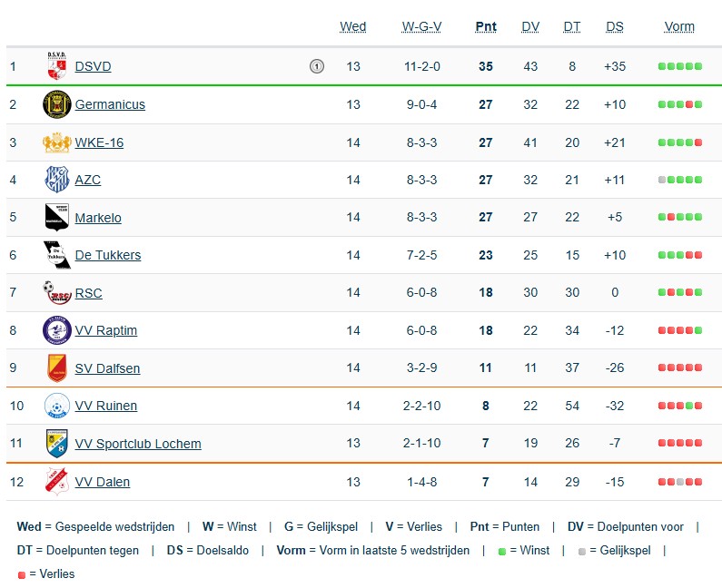Click the DS column header
Viewport: 722px width, 588px height.
pos(615,26)
